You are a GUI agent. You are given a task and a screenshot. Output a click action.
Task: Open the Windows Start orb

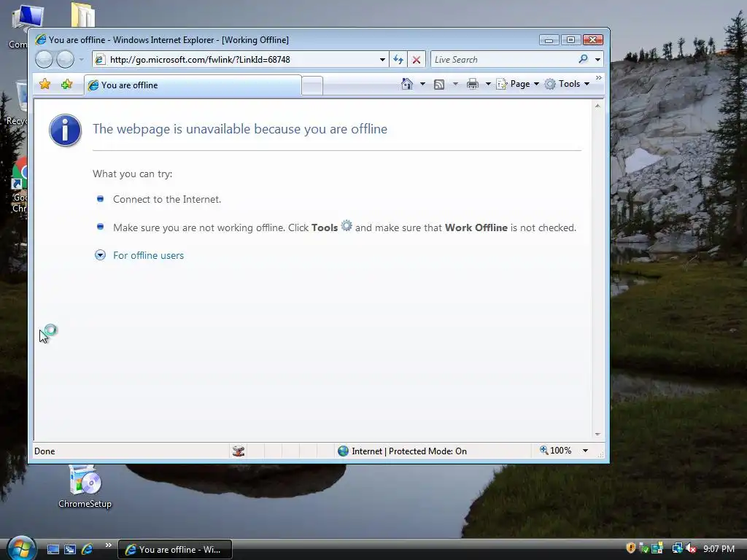tap(21, 548)
